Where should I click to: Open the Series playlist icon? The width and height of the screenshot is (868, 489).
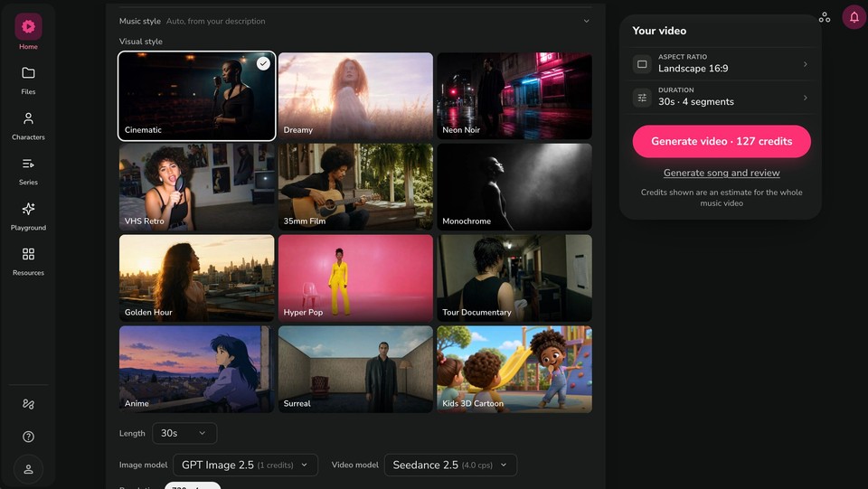tap(28, 164)
